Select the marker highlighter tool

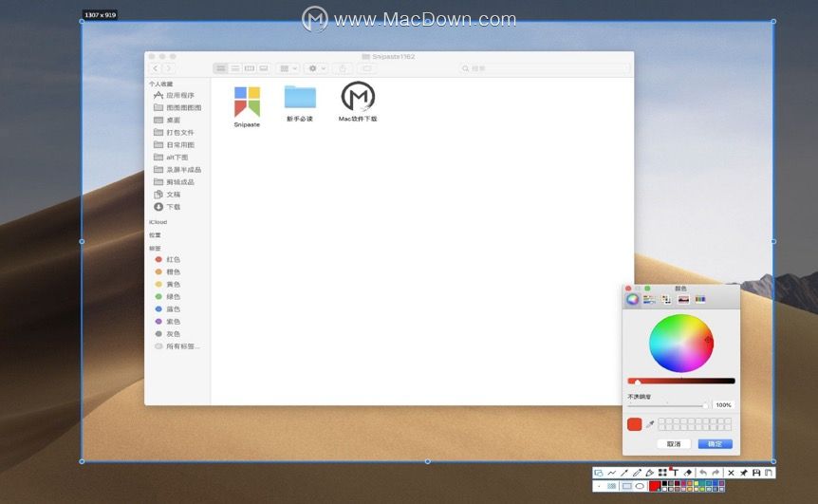tap(649, 473)
